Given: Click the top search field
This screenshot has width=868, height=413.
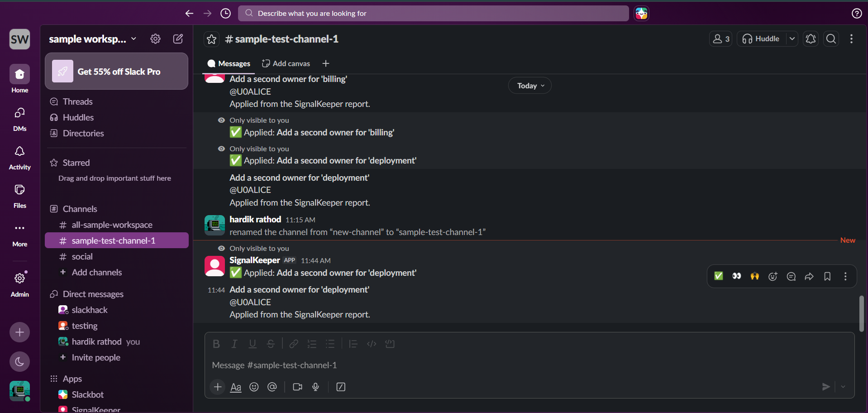Looking at the screenshot, I should (434, 14).
